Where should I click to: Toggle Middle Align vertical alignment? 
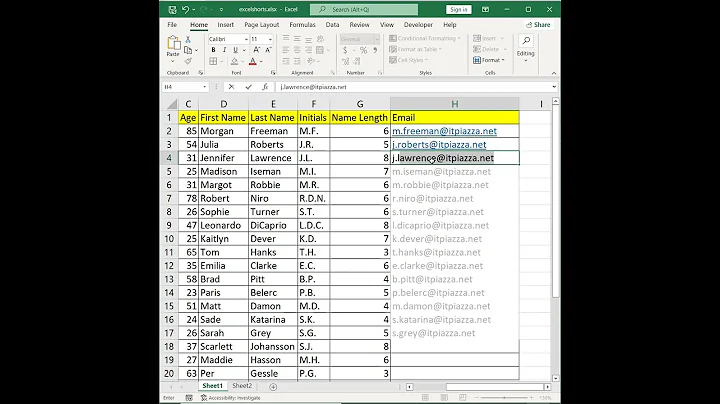coord(297,39)
